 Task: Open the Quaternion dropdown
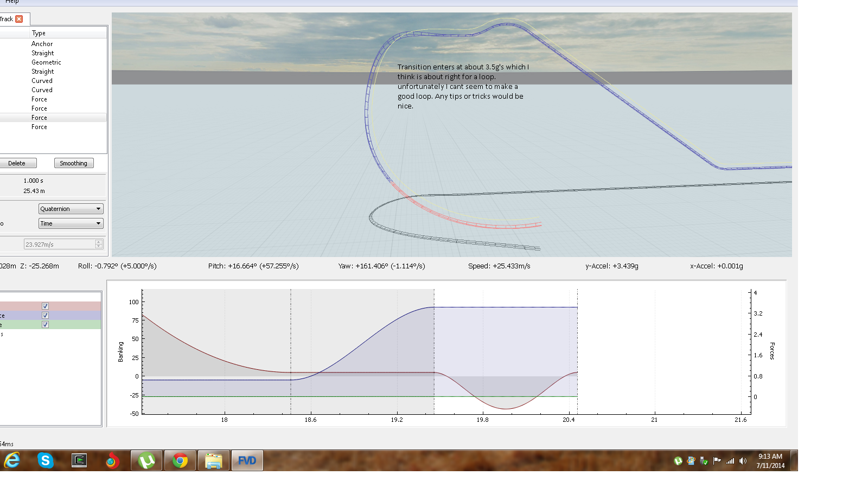(x=71, y=209)
